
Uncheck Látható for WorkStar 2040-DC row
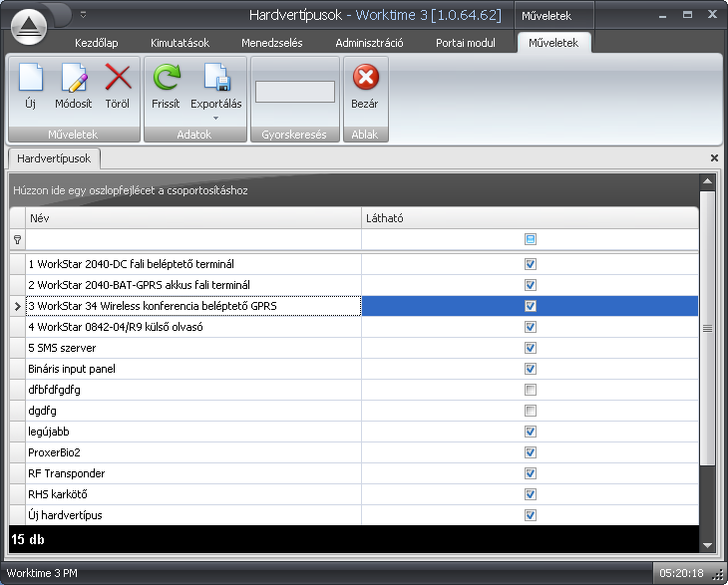tap(531, 264)
